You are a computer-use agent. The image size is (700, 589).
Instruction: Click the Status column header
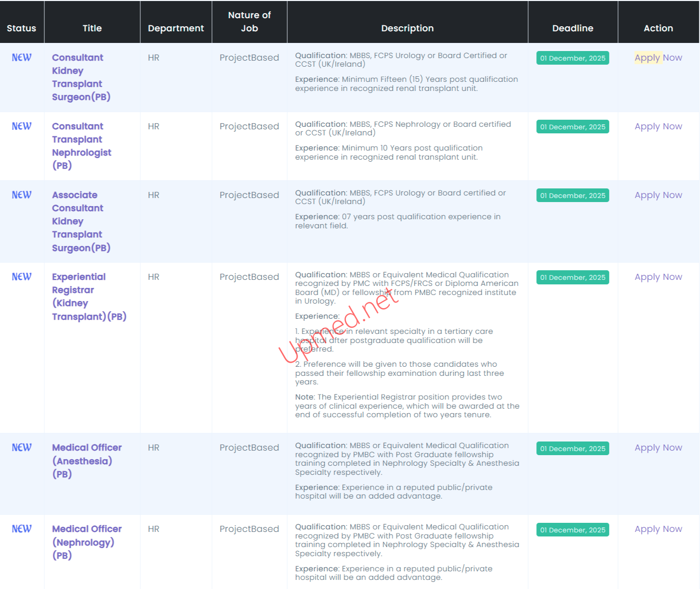pos(22,28)
